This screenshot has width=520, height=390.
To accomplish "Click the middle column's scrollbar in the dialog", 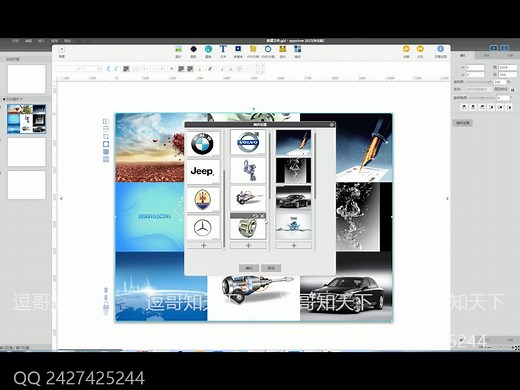I will click(x=269, y=166).
